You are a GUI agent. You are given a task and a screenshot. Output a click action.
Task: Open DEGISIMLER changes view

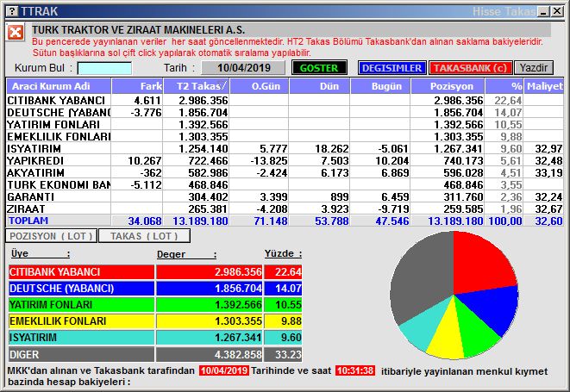point(391,68)
